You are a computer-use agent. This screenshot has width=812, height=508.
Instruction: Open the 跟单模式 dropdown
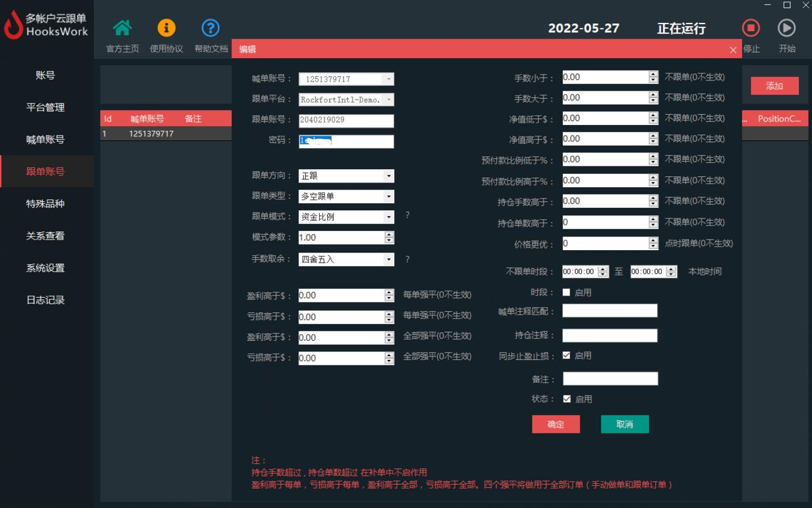pos(346,217)
